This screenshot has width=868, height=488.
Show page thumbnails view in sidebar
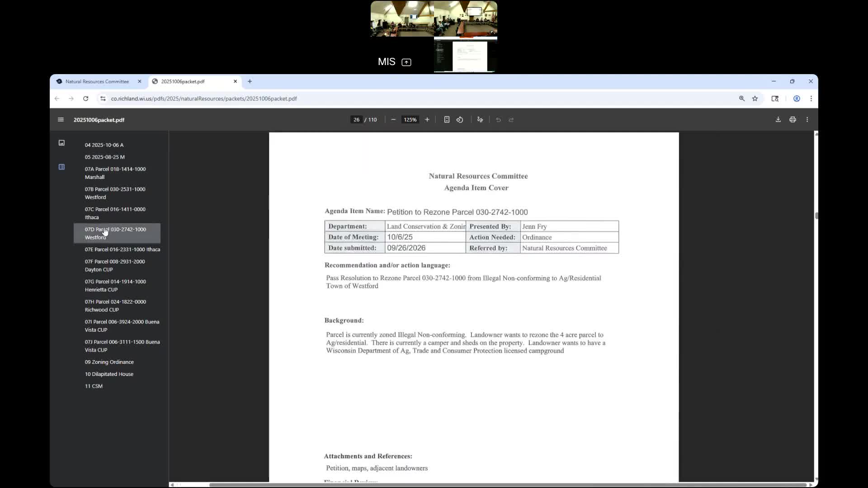(x=61, y=143)
